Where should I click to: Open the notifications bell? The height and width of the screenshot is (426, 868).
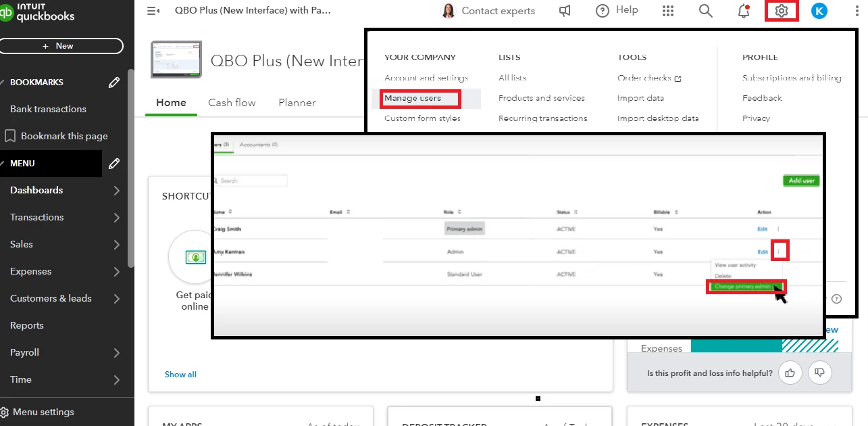[x=744, y=11]
